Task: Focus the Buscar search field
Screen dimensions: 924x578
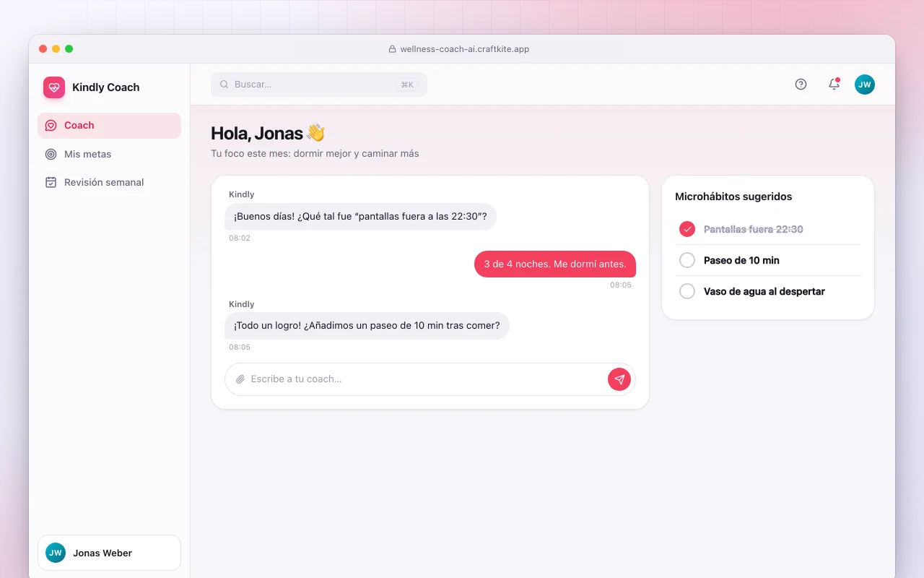Action: pyautogui.click(x=319, y=85)
